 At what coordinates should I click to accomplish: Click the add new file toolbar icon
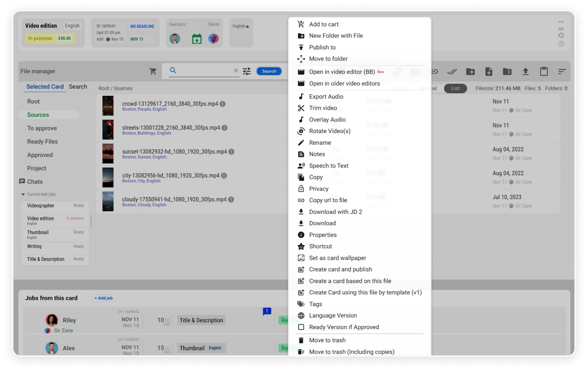(x=489, y=72)
